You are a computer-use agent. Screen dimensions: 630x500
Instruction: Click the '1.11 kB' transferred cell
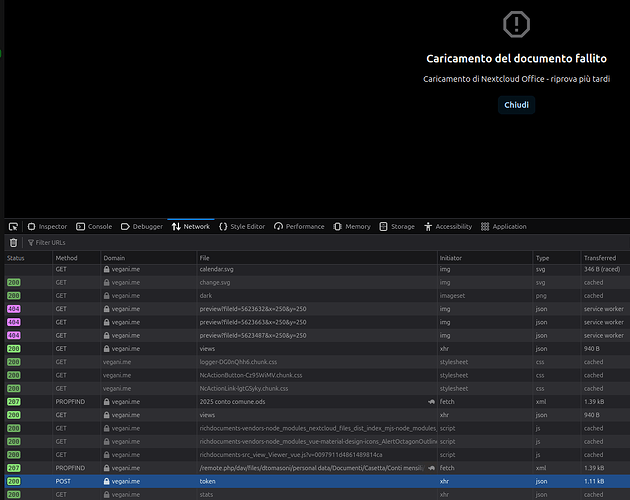pos(594,482)
